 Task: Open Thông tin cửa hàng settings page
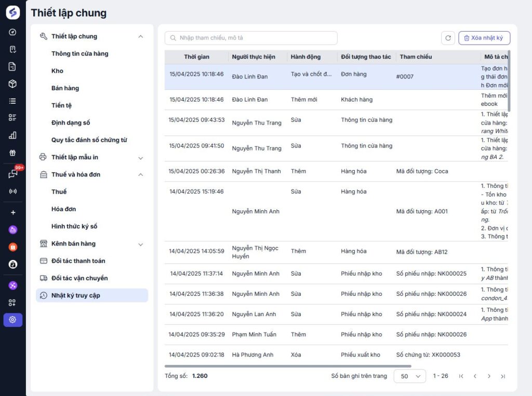79,53
